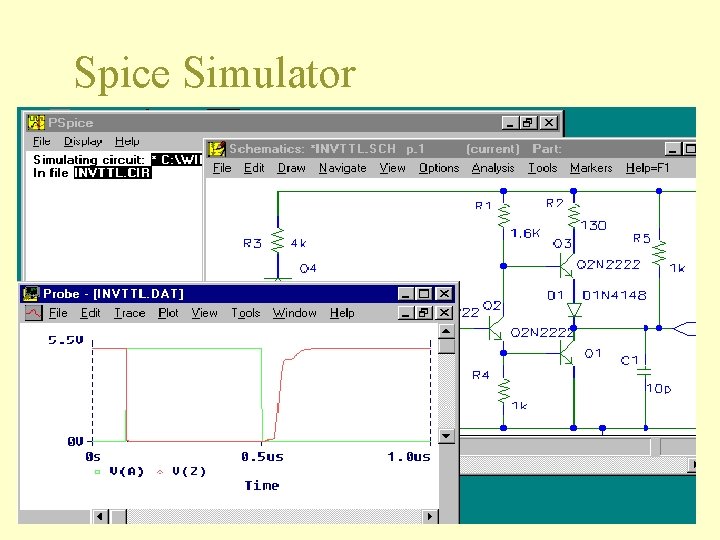Image resolution: width=720 pixels, height=540 pixels.
Task: Click the Time axis label
Action: coord(262,485)
